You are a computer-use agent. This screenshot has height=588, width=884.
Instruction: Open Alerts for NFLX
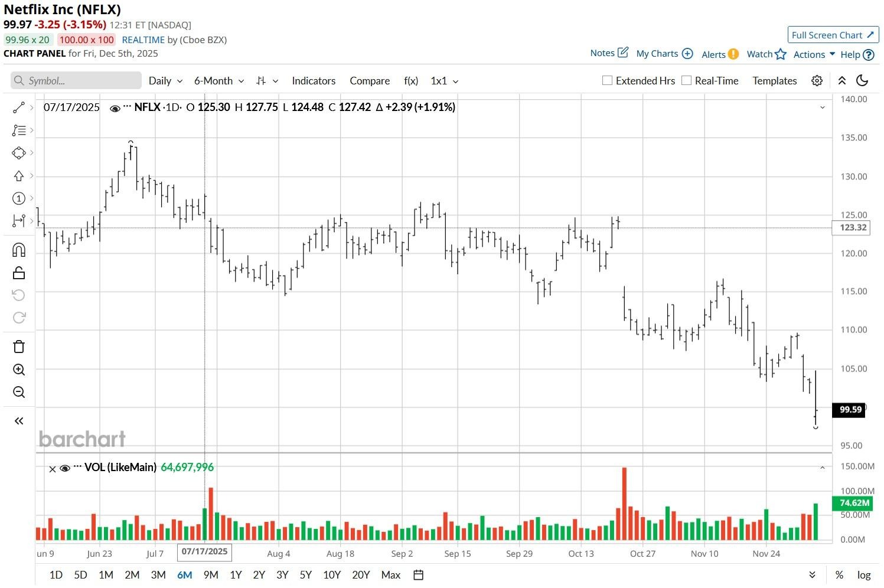click(x=720, y=54)
